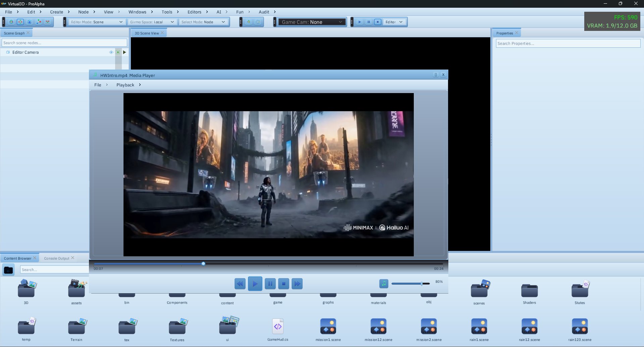The height and width of the screenshot is (347, 644).
Task: Open the Editors menu
Action: pyautogui.click(x=194, y=12)
